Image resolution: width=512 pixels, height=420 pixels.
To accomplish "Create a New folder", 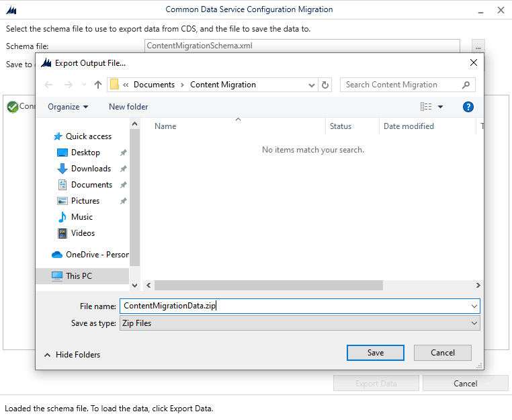I will coord(128,107).
